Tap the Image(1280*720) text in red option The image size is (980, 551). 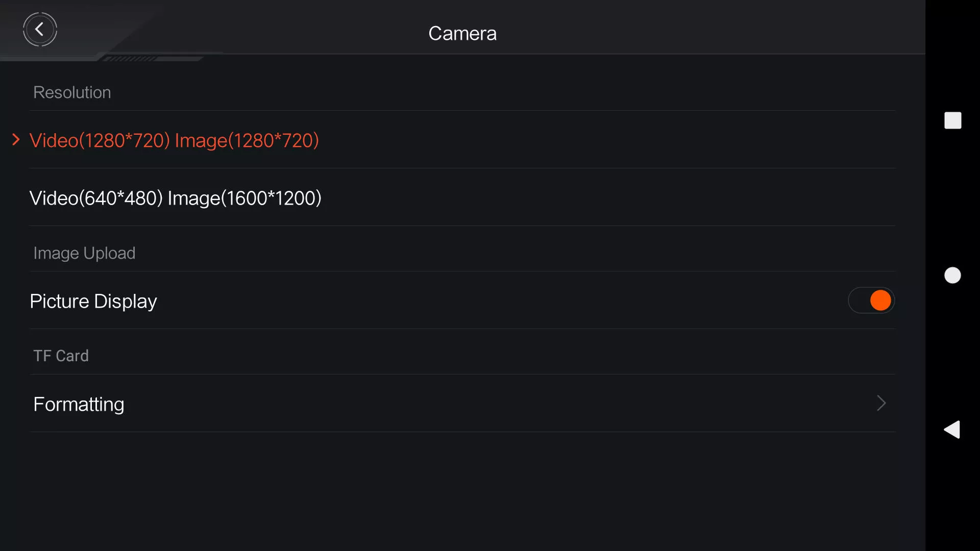pyautogui.click(x=247, y=140)
